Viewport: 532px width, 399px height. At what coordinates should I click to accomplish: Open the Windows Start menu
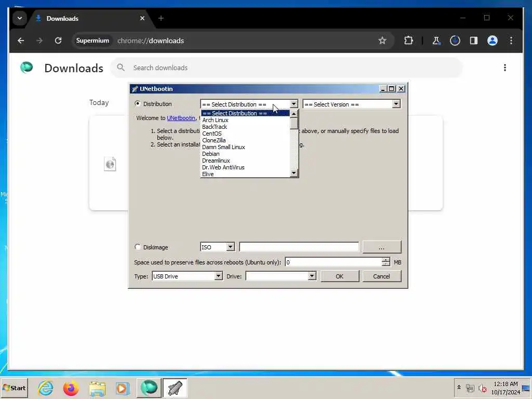point(14,388)
